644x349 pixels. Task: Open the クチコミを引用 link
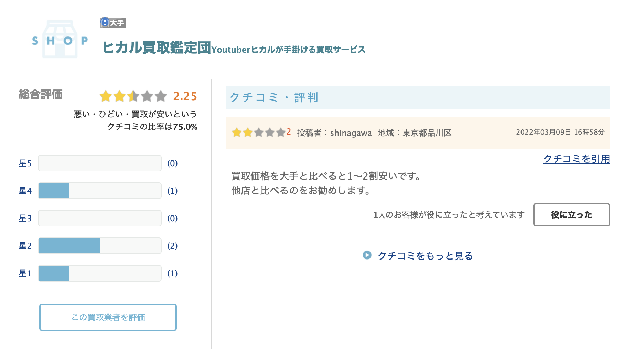(577, 159)
